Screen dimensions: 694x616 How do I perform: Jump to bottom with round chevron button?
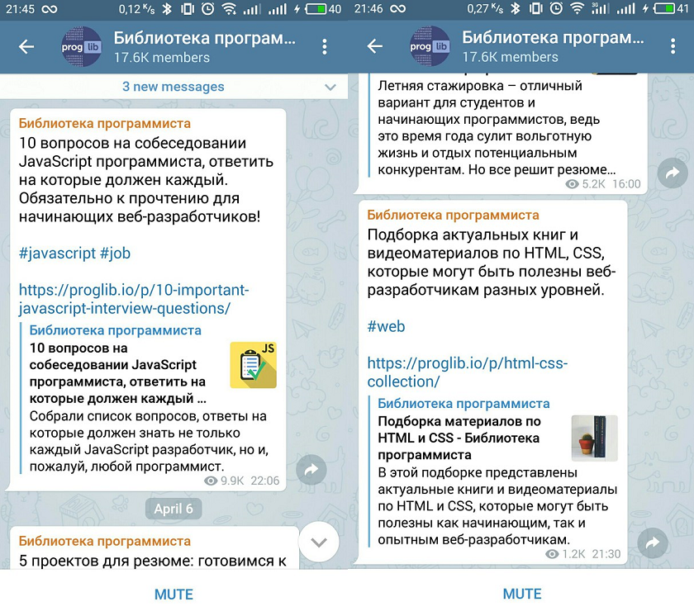[319, 543]
